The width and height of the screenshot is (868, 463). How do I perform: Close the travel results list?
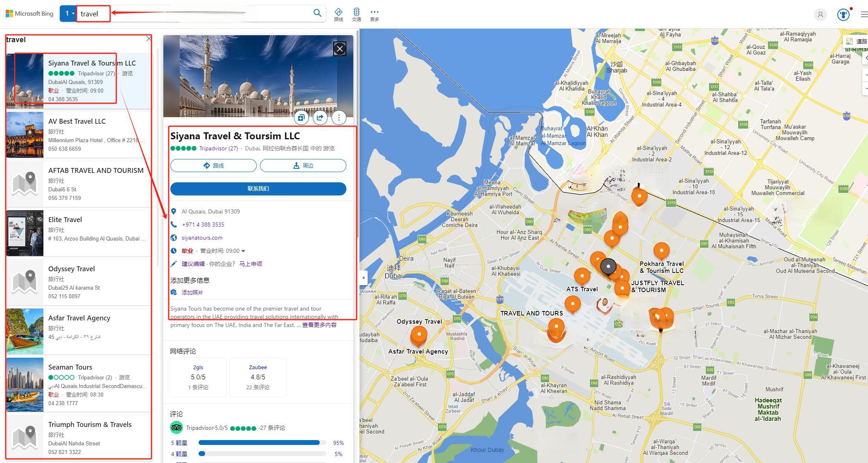(x=149, y=39)
